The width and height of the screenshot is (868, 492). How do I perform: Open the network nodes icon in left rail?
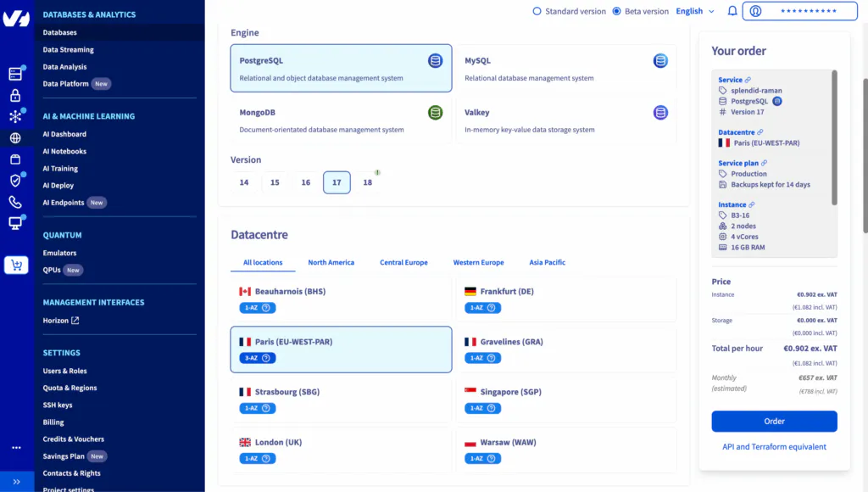click(15, 116)
